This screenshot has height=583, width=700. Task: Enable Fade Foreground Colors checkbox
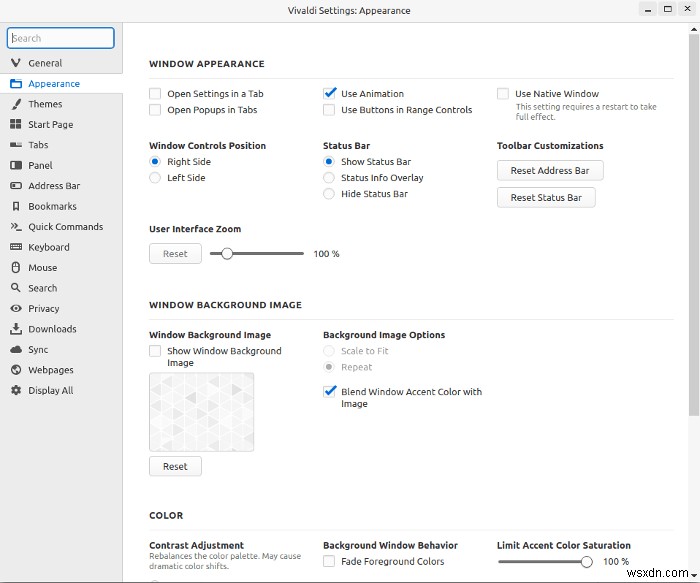coord(329,561)
